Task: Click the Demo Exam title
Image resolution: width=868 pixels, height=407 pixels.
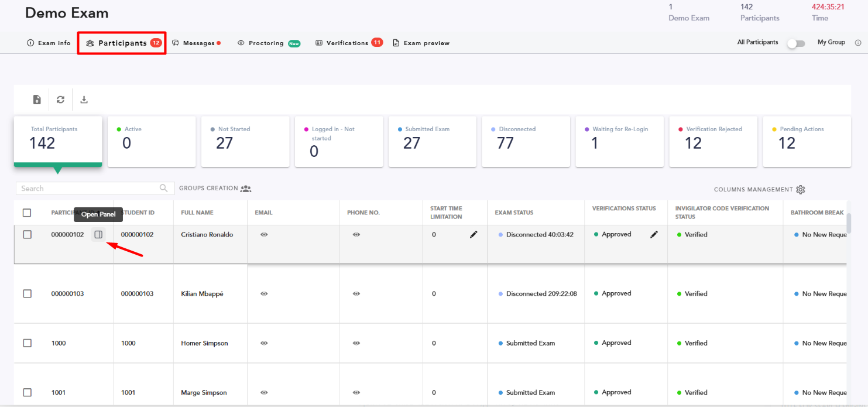Action: tap(67, 13)
